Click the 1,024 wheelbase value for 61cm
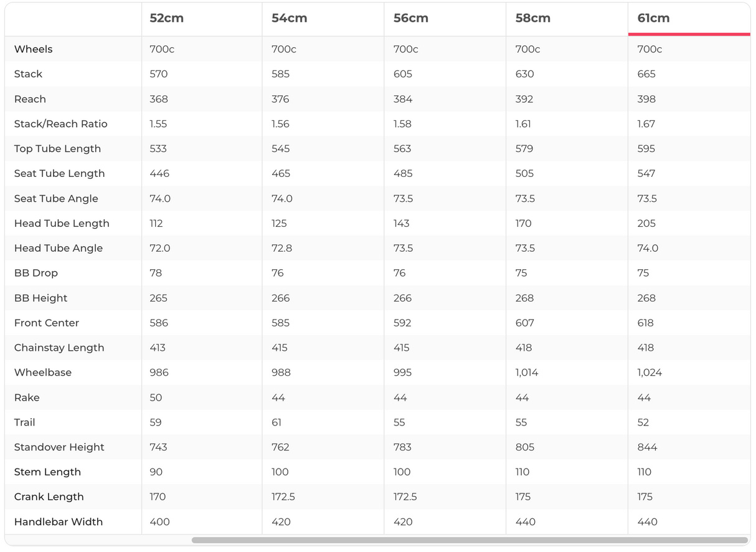 coord(650,373)
